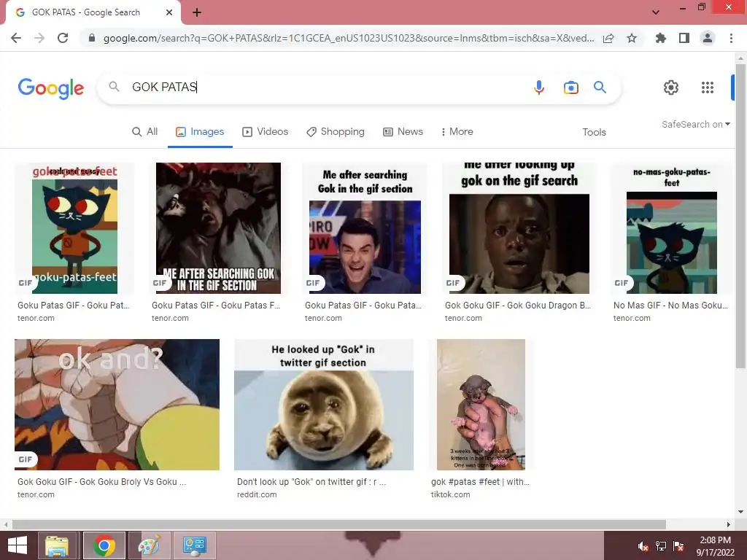The width and height of the screenshot is (747, 560).
Task: Click the blue search magnifier button
Action: tap(600, 87)
